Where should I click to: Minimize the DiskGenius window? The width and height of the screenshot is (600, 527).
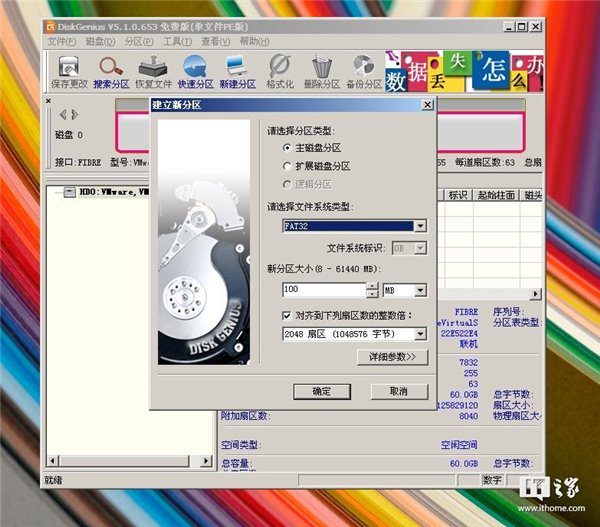point(508,27)
